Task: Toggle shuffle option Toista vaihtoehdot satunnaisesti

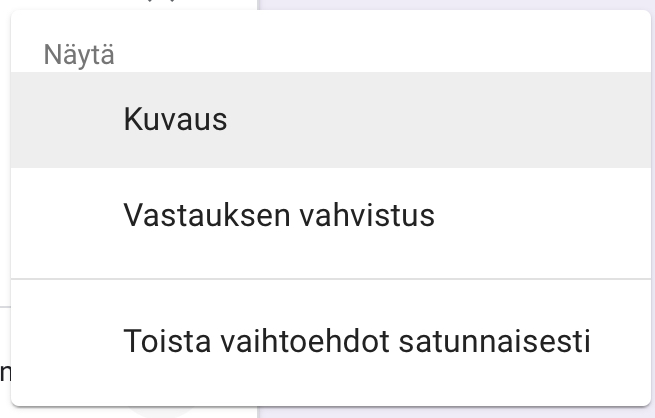Action: (x=357, y=342)
